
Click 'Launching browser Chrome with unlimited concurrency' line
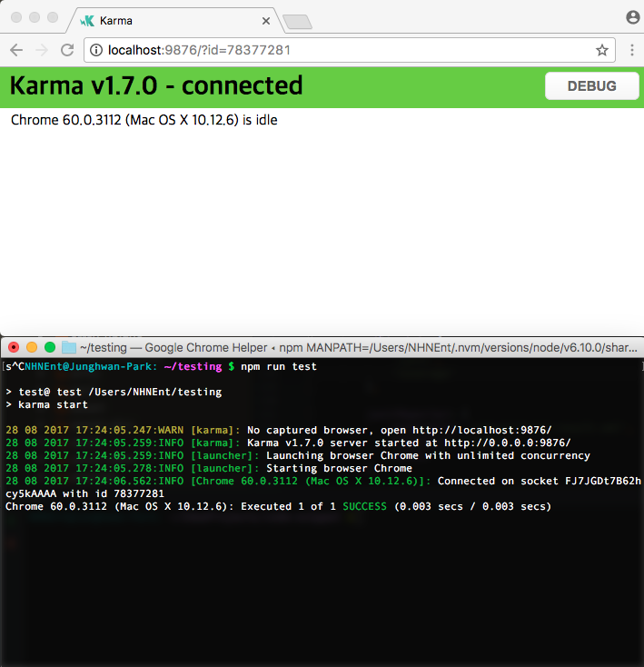pos(298,455)
